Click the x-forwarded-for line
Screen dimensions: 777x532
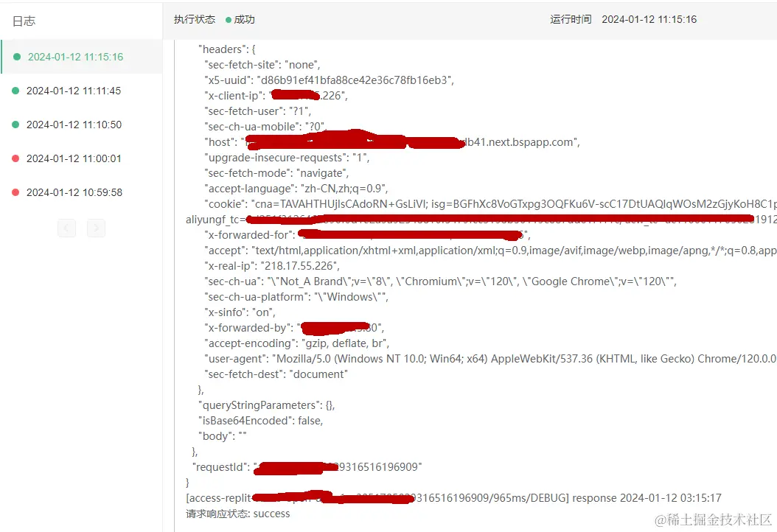pyautogui.click(x=367, y=235)
